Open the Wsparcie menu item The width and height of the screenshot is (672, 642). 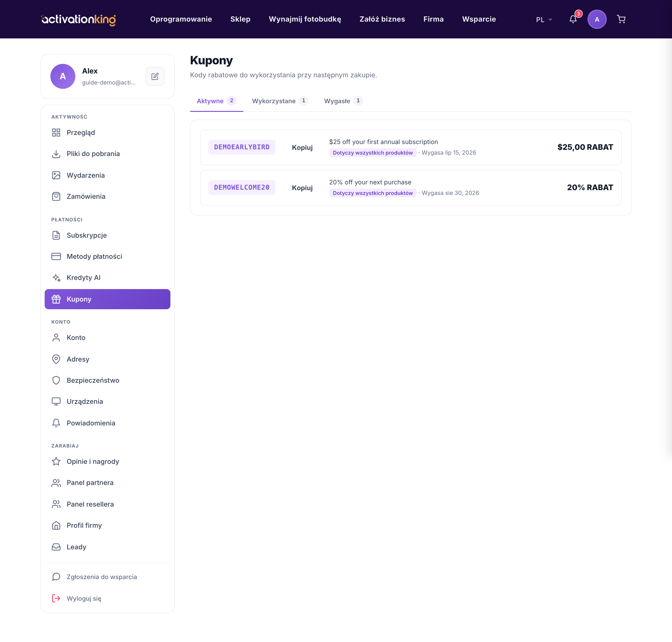click(x=479, y=19)
